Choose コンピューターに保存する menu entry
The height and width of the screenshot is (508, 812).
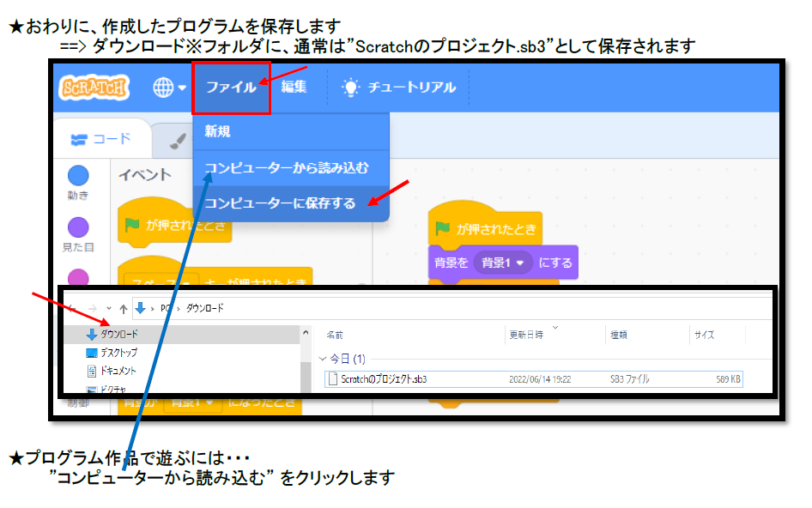pos(279,203)
